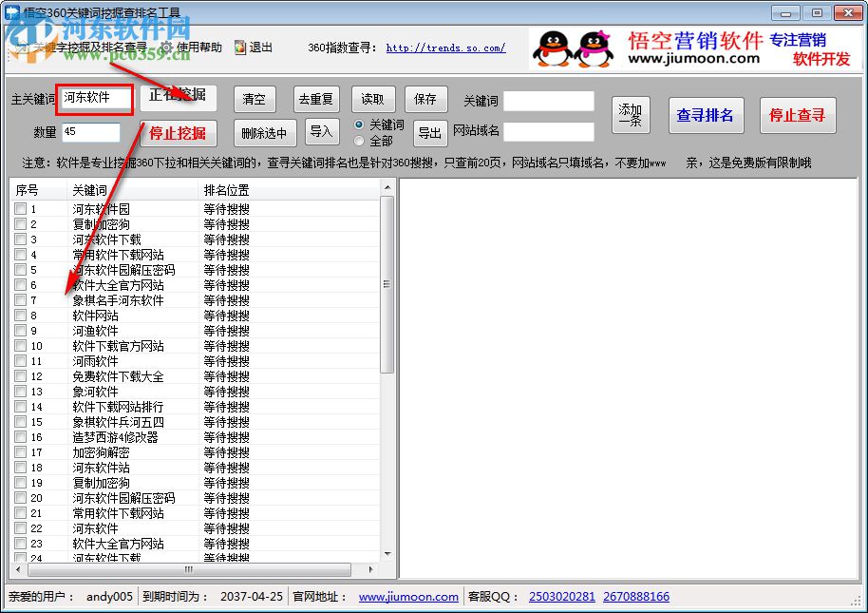The image size is (868, 613).
Task: Select the 全部 radio button
Action: pyautogui.click(x=359, y=141)
